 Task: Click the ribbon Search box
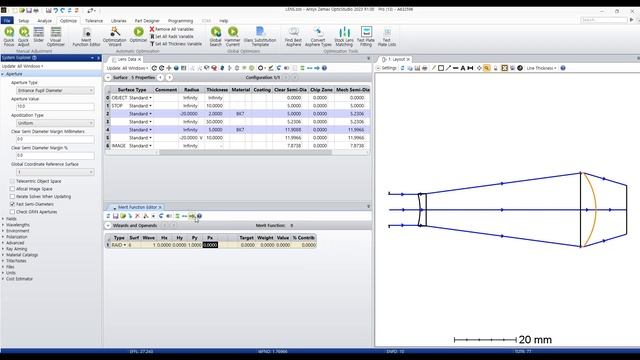pos(604,20)
